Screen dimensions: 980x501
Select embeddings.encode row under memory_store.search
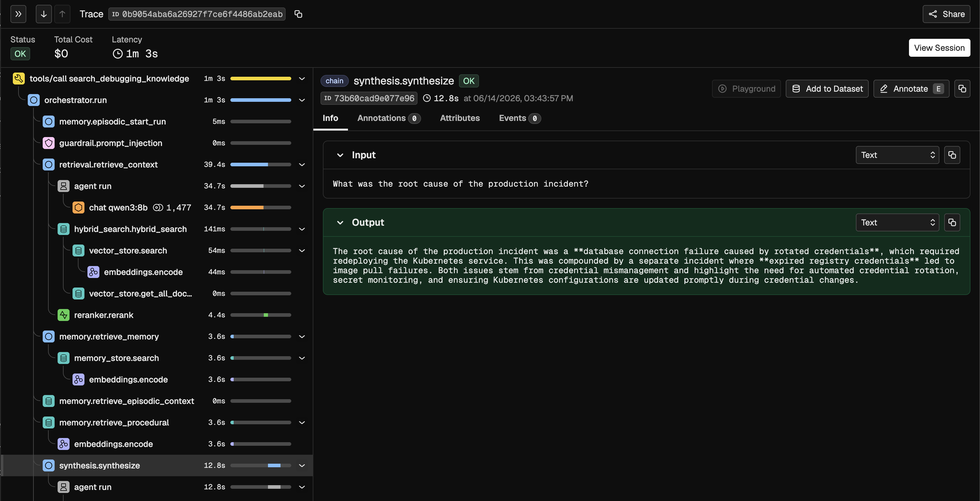point(157,379)
